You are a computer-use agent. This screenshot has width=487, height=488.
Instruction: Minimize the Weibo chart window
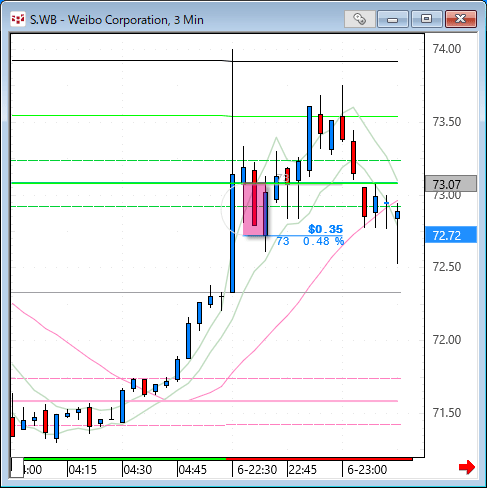click(393, 19)
